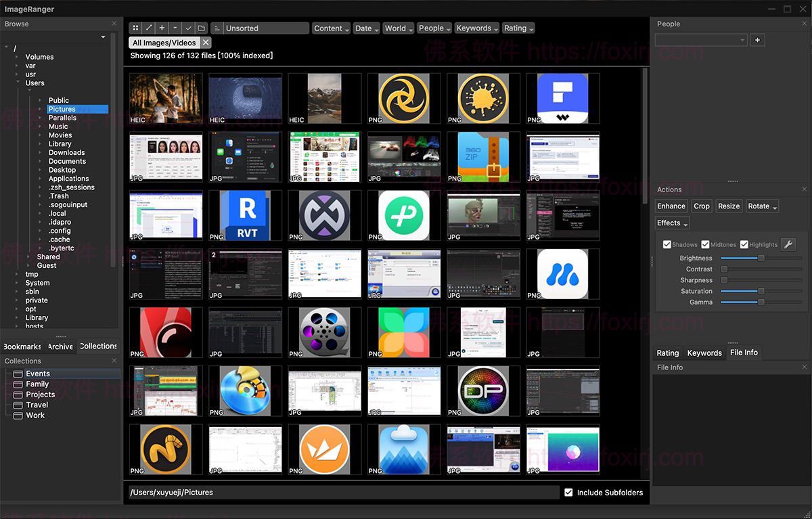
Task: Click the minus icon to decrease thumbnail size
Action: 175,28
